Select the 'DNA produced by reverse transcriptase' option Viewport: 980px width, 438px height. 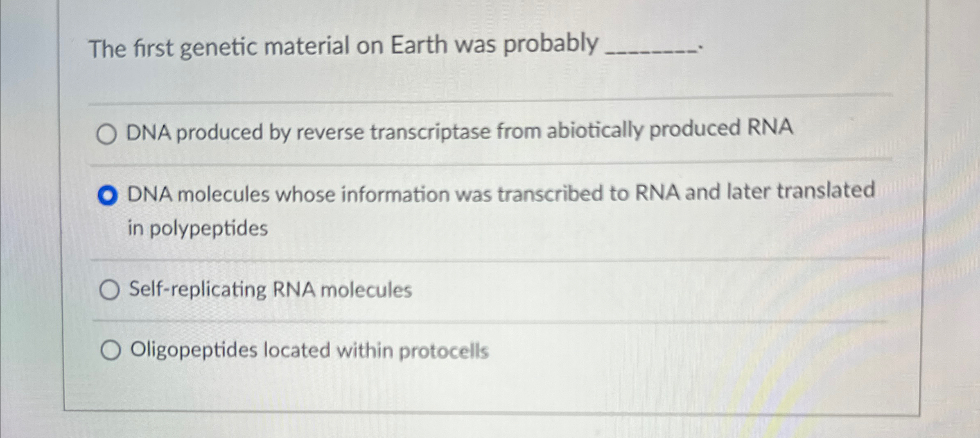[x=108, y=133]
